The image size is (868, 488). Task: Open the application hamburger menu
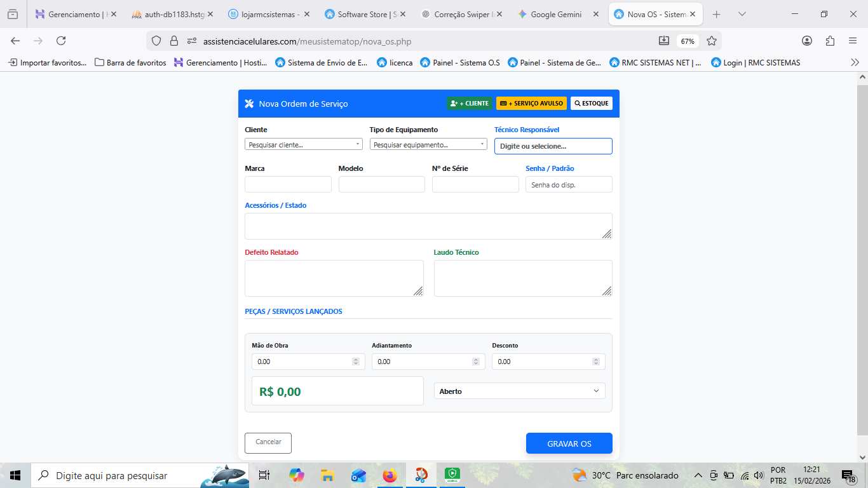pyautogui.click(x=853, y=41)
